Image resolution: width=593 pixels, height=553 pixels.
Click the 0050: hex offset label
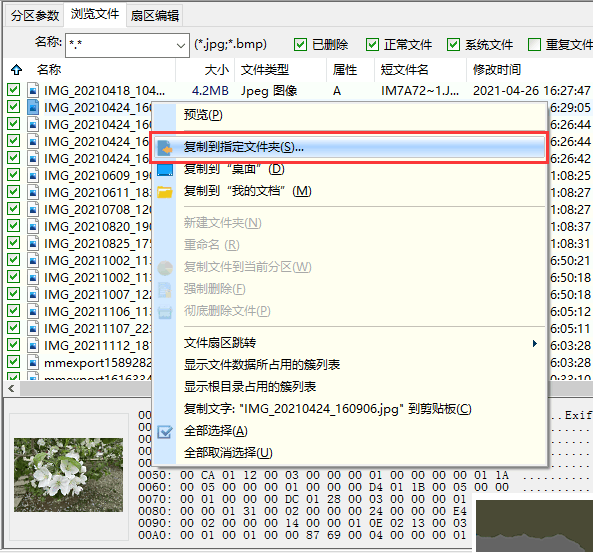pyautogui.click(x=155, y=475)
